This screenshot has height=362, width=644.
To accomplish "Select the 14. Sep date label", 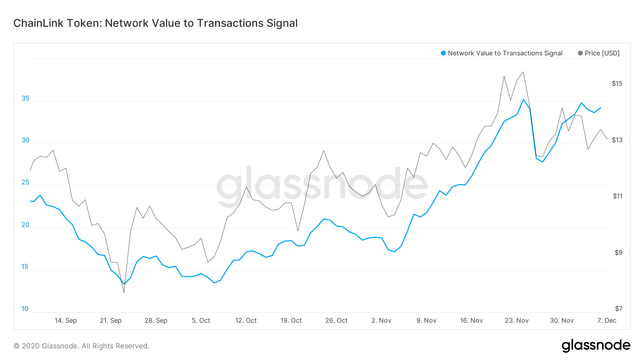I will (66, 321).
